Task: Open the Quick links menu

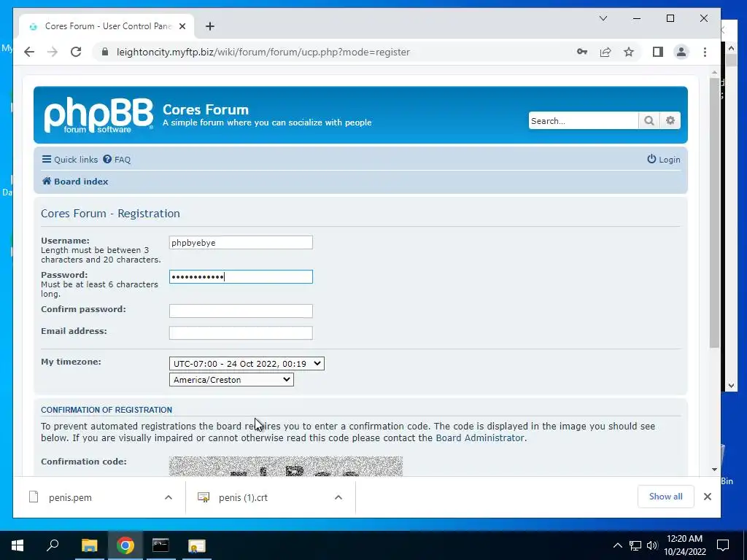Action: (69, 160)
